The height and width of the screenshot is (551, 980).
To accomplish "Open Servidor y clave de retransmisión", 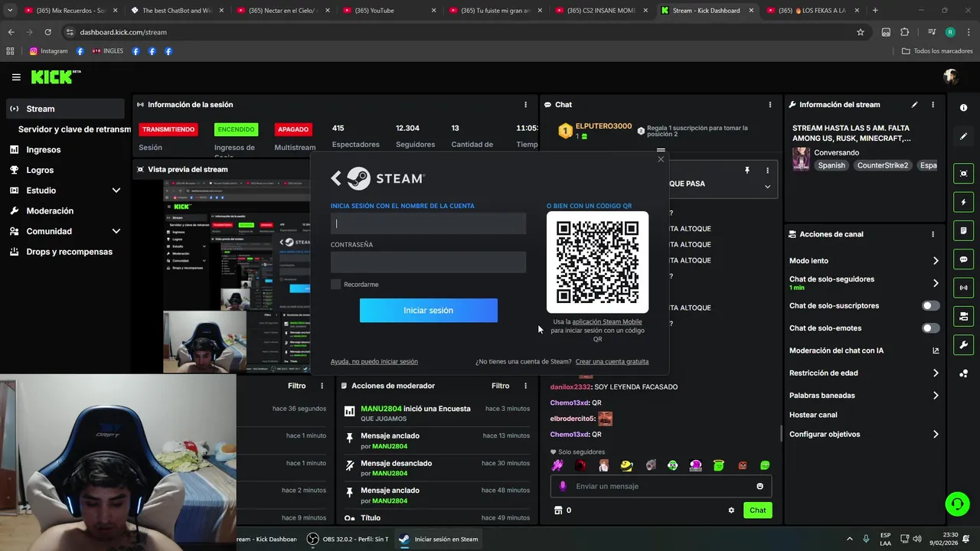I will (74, 129).
